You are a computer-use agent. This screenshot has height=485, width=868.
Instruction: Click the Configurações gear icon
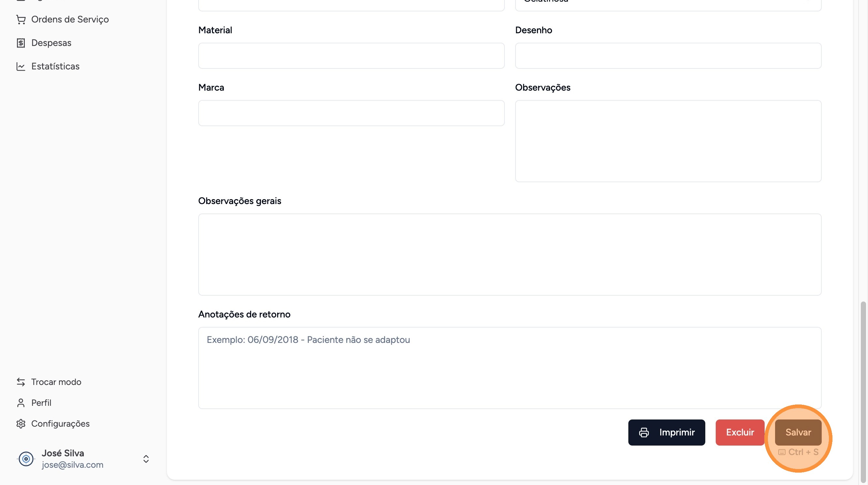21,424
